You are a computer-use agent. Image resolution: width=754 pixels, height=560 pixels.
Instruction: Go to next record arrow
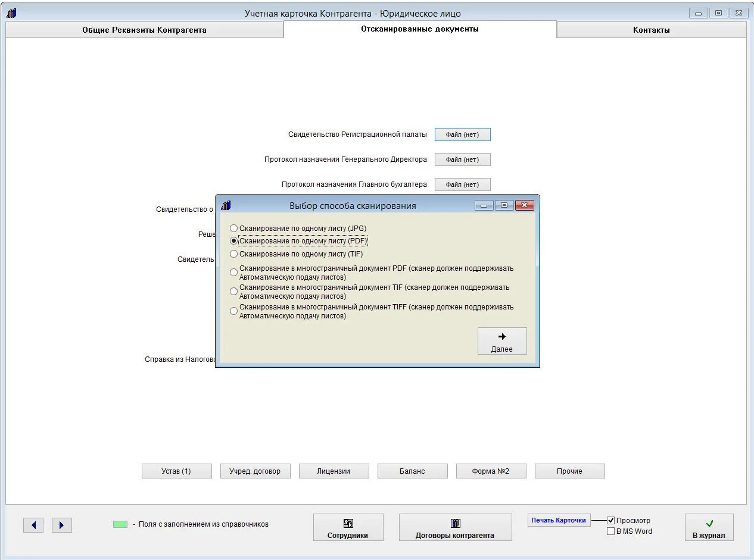click(62, 525)
